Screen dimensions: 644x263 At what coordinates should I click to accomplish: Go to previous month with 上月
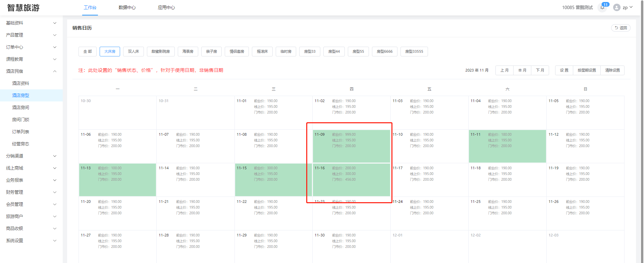pos(504,70)
